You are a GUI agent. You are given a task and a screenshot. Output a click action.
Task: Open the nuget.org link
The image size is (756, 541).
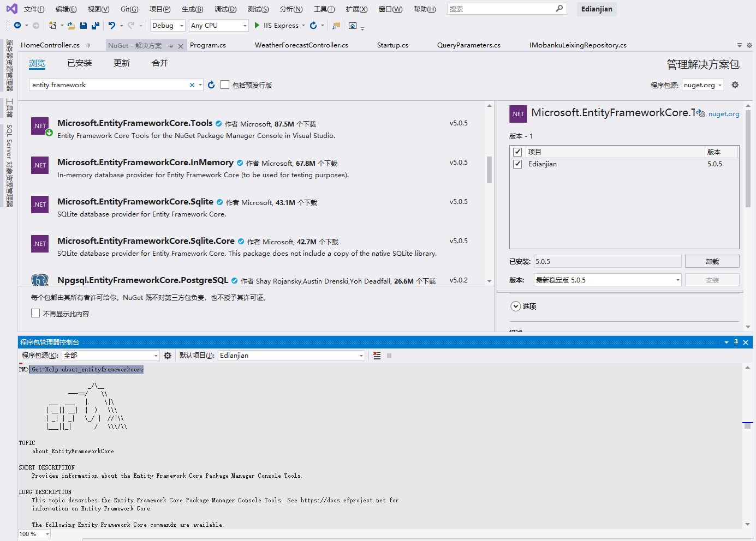[x=724, y=114]
